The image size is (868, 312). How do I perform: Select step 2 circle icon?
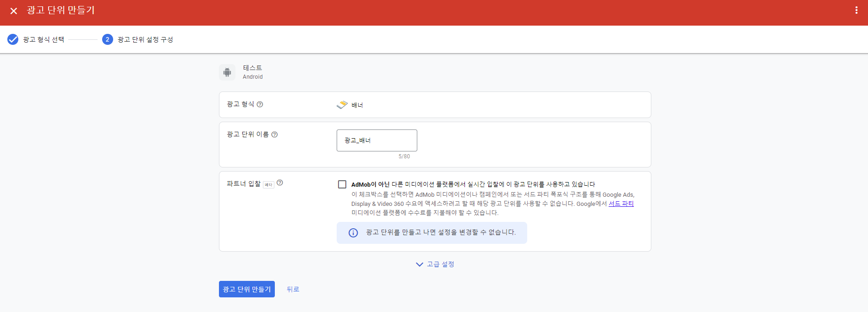click(x=108, y=39)
